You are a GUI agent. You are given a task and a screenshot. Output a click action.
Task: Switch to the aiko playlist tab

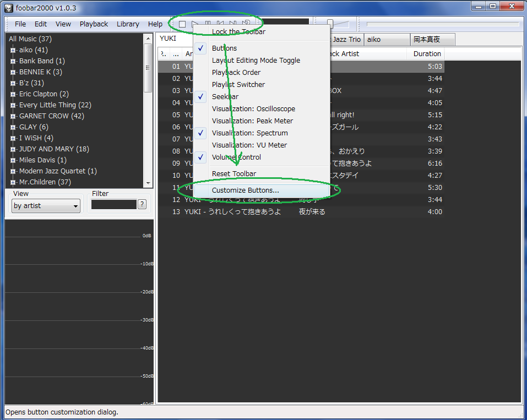(x=387, y=39)
